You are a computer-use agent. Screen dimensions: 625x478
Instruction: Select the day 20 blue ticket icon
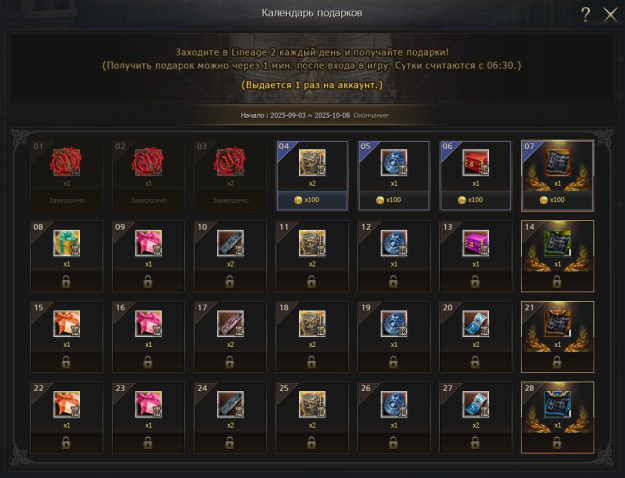[476, 323]
